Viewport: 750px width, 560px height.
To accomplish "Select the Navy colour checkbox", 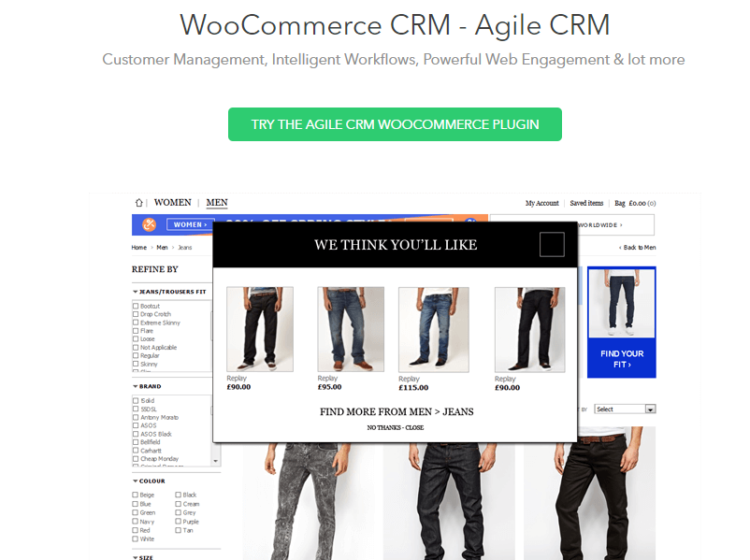I will click(136, 522).
